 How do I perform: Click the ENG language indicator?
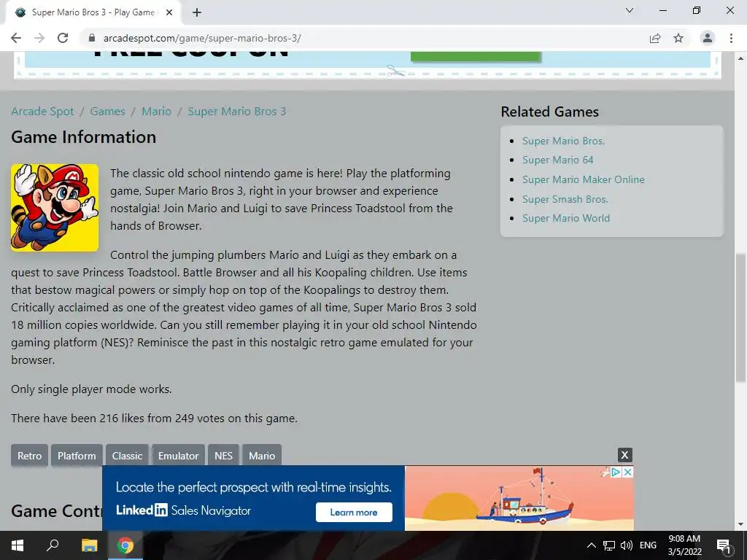pyautogui.click(x=648, y=545)
